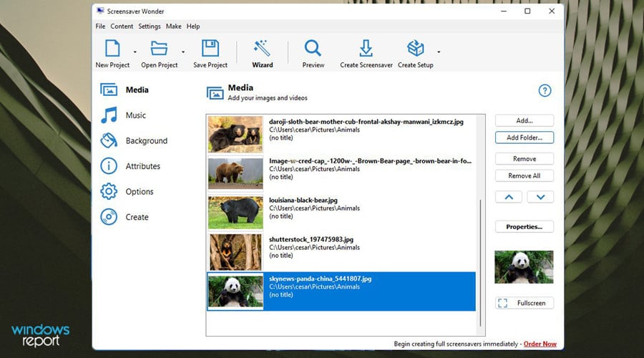Click the New Project toolbar icon
This screenshot has width=644, height=358.
tap(112, 49)
